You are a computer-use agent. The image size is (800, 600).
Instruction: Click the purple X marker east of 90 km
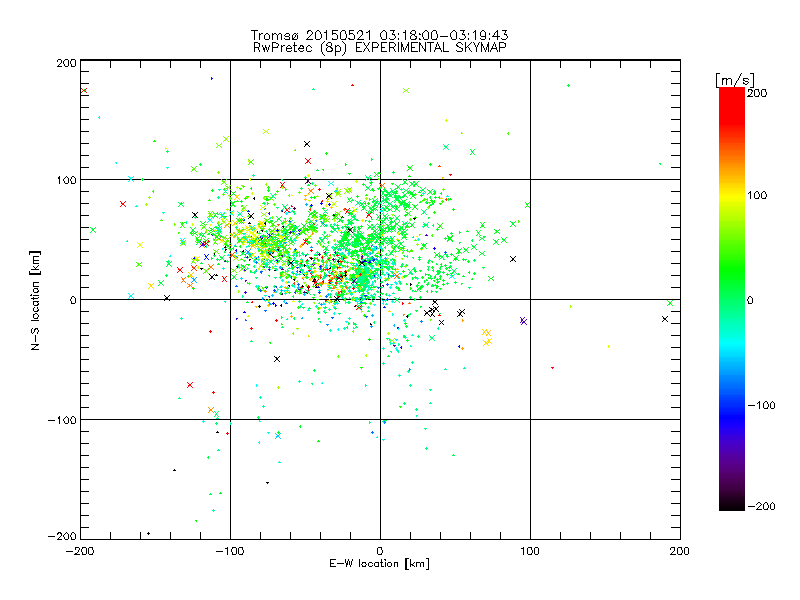point(523,321)
